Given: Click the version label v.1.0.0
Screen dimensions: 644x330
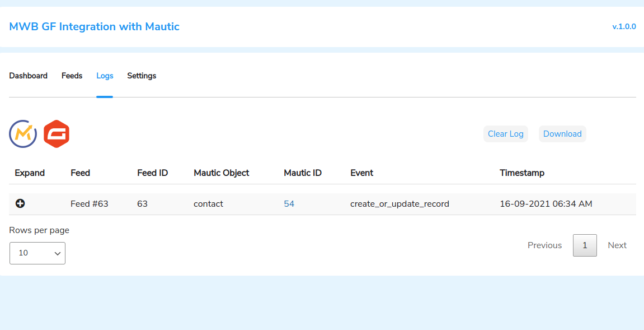Looking at the screenshot, I should (624, 27).
